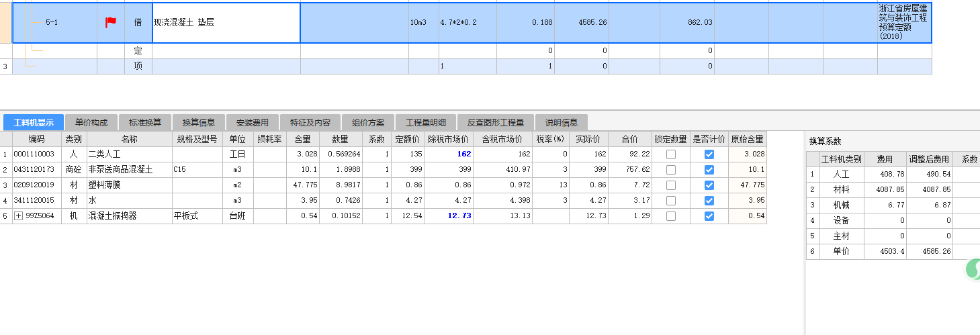Click the 原始含量 column header
This screenshot has width=980, height=335.
[747, 139]
